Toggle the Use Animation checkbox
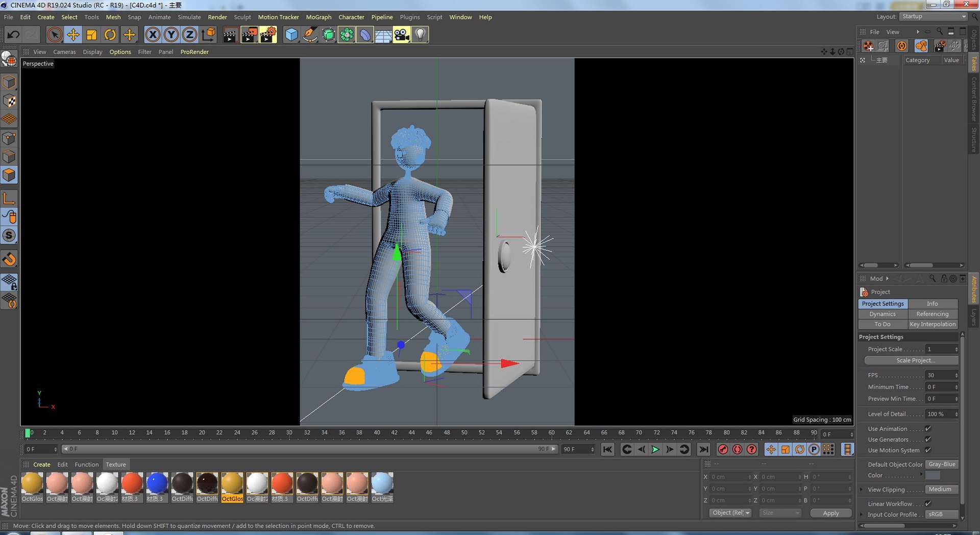 [x=928, y=428]
